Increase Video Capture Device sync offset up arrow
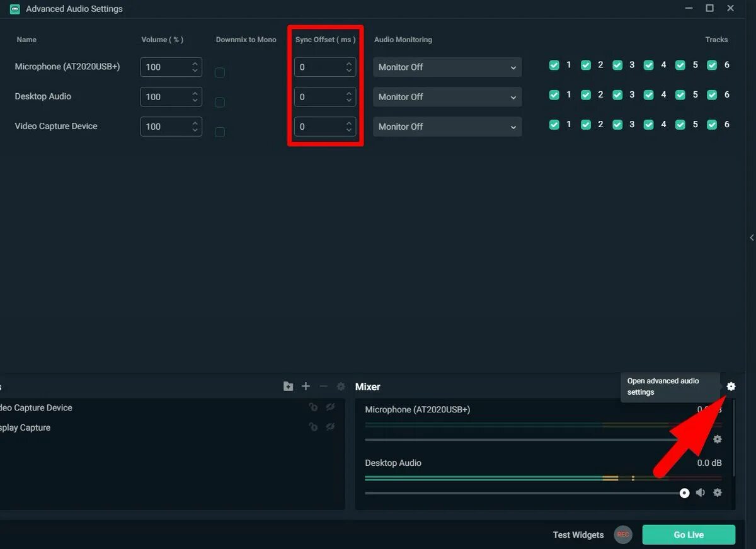Screen dimensions: 756x549 (x=349, y=123)
